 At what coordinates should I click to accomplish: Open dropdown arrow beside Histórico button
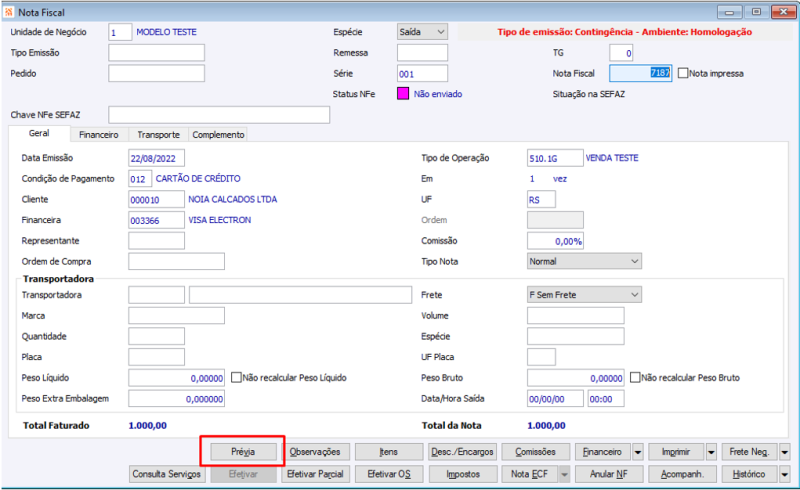785,474
